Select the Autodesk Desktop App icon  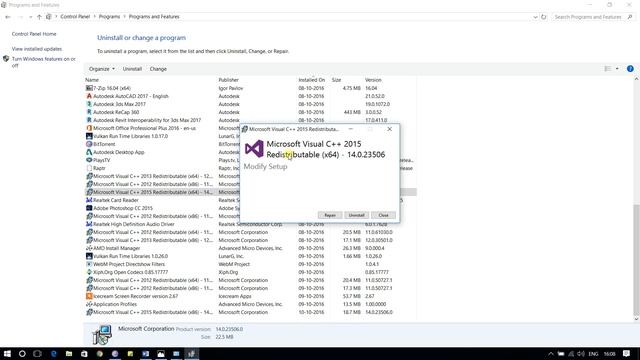tap(89, 152)
